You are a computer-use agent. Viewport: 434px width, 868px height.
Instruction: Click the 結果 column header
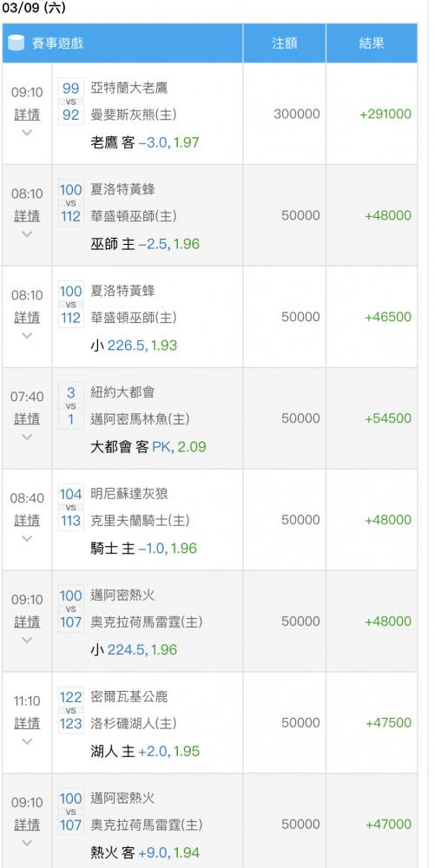point(372,43)
